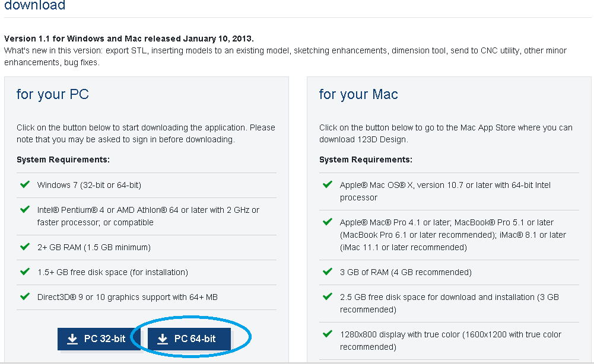Click the checkmark beside Apple Mac Pro 4.1 requirement
594x364 pixels.
click(328, 222)
